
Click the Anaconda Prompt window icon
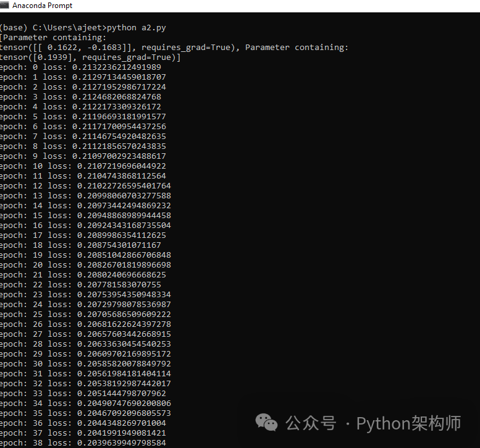click(4, 5)
